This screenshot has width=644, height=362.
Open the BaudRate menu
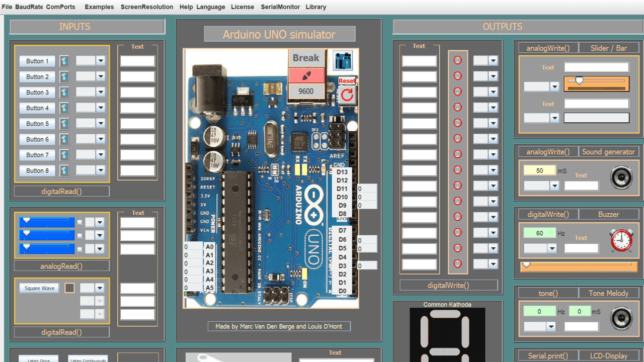[x=29, y=7]
